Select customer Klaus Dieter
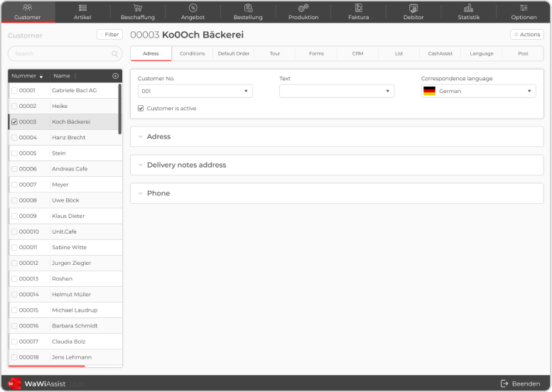552x392 pixels. (x=68, y=216)
